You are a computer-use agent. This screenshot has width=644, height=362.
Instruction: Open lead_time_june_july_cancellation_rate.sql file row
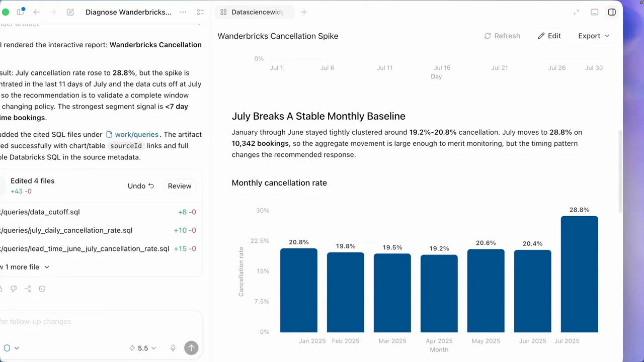(x=99, y=249)
